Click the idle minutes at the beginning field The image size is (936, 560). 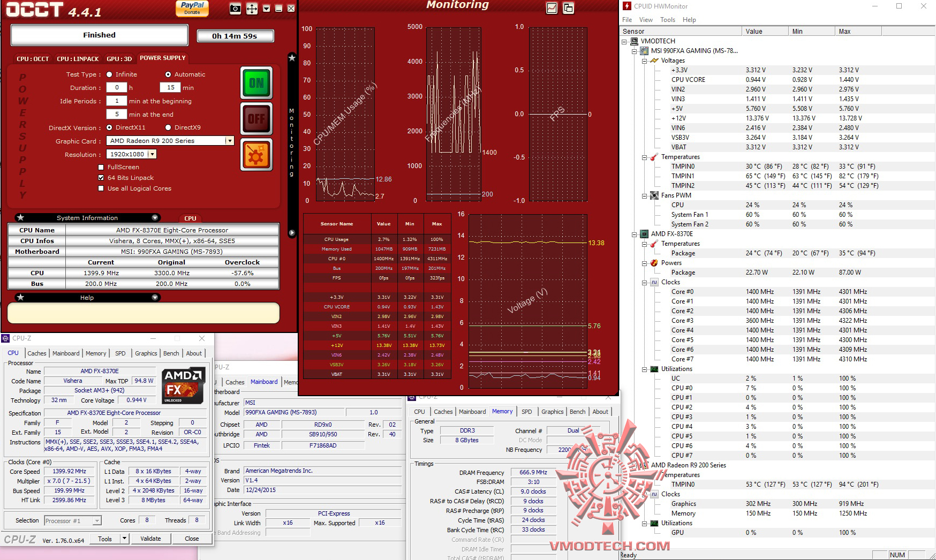(x=117, y=101)
